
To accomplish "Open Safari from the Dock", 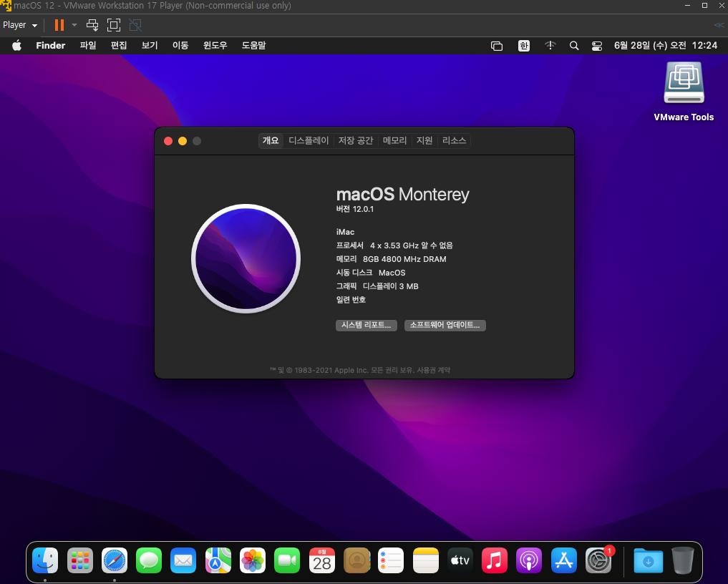I will point(115,560).
